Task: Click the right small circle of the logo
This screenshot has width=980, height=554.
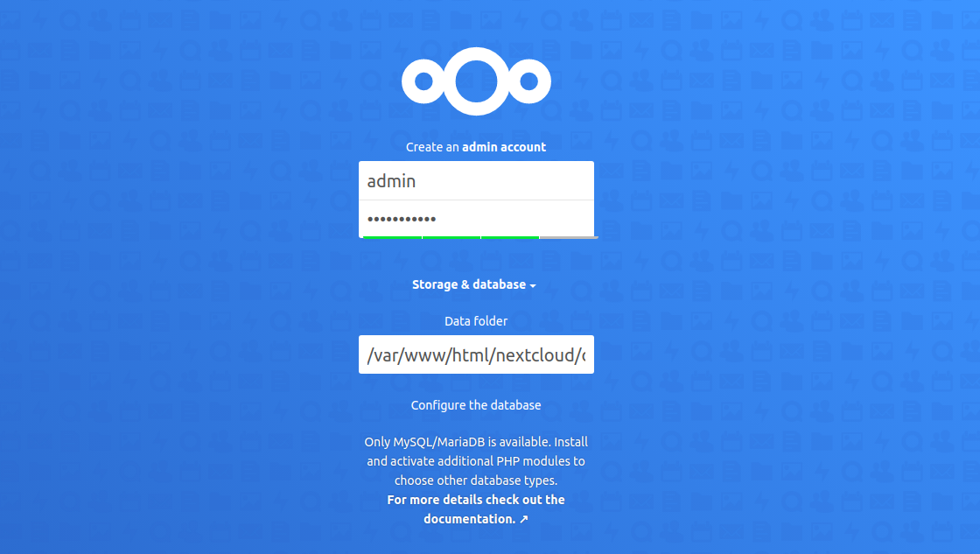Action: pos(528,81)
